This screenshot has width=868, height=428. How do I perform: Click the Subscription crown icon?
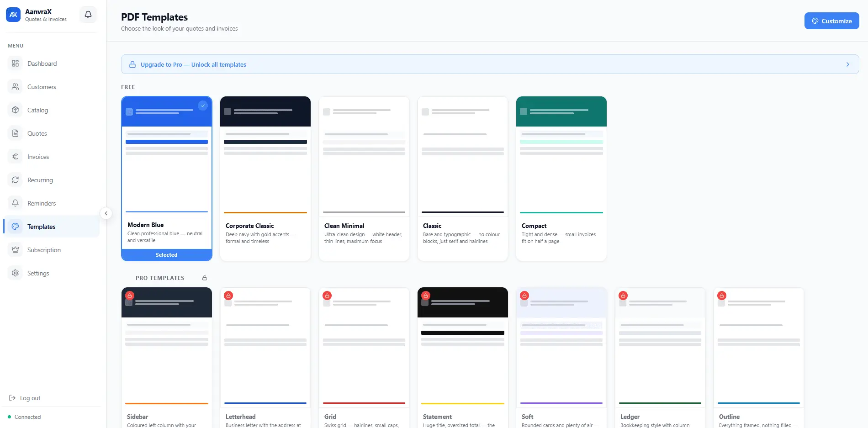click(15, 250)
